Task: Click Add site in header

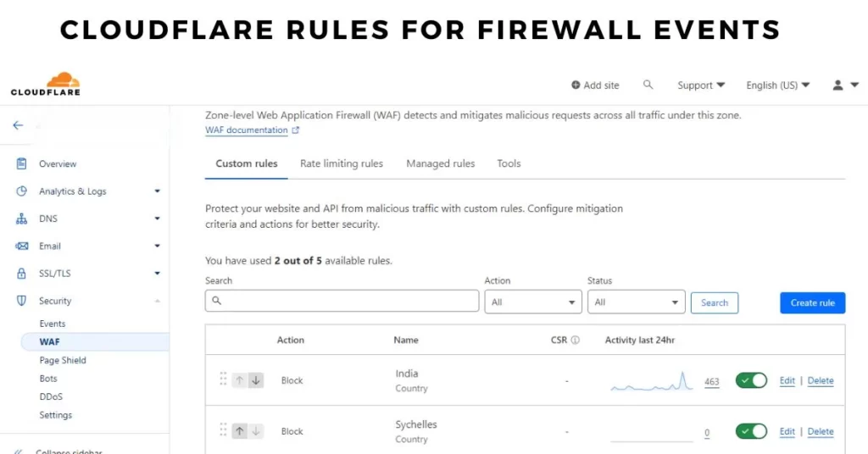Action: 596,86
